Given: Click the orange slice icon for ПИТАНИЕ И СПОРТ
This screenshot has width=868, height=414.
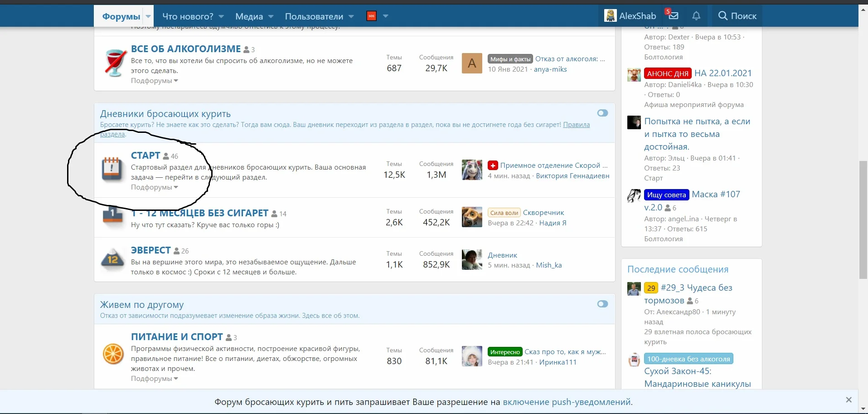Looking at the screenshot, I should 113,354.
